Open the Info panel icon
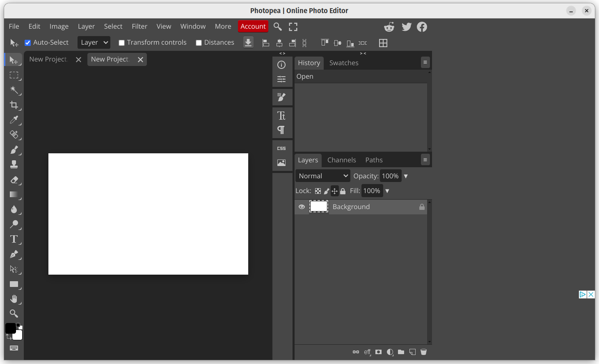This screenshot has height=364, width=599. [x=281, y=65]
